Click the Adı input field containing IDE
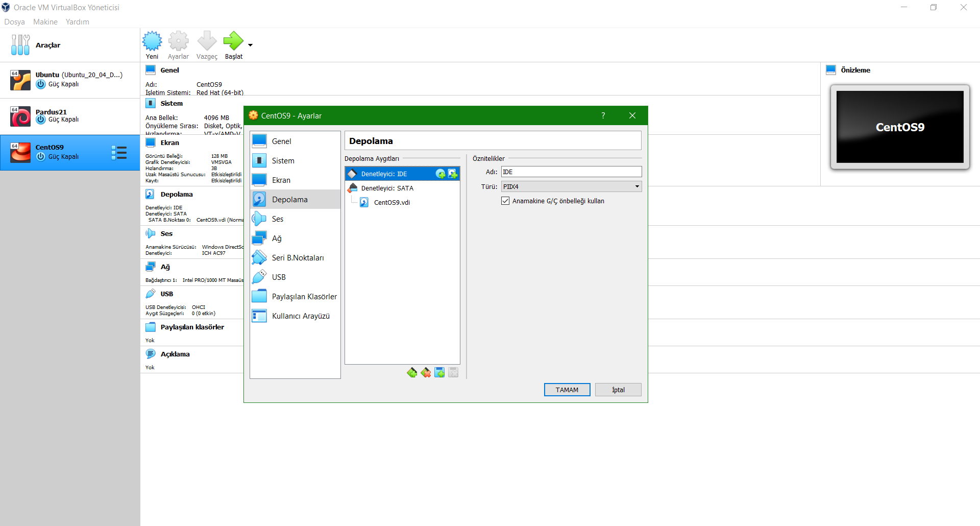Image resolution: width=980 pixels, height=526 pixels. pos(571,172)
